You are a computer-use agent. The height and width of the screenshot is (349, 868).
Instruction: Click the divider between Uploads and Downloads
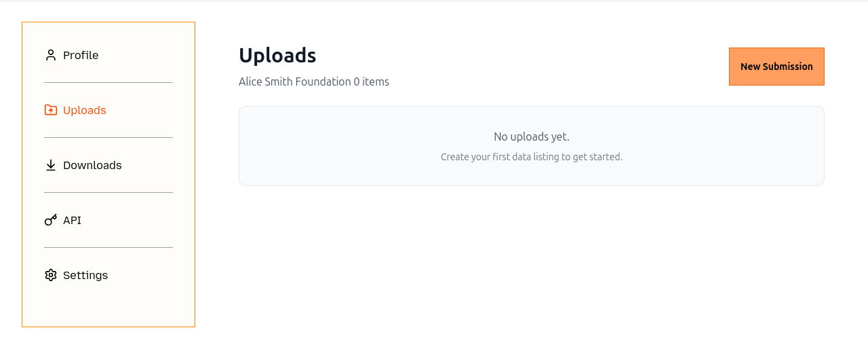[x=108, y=138]
